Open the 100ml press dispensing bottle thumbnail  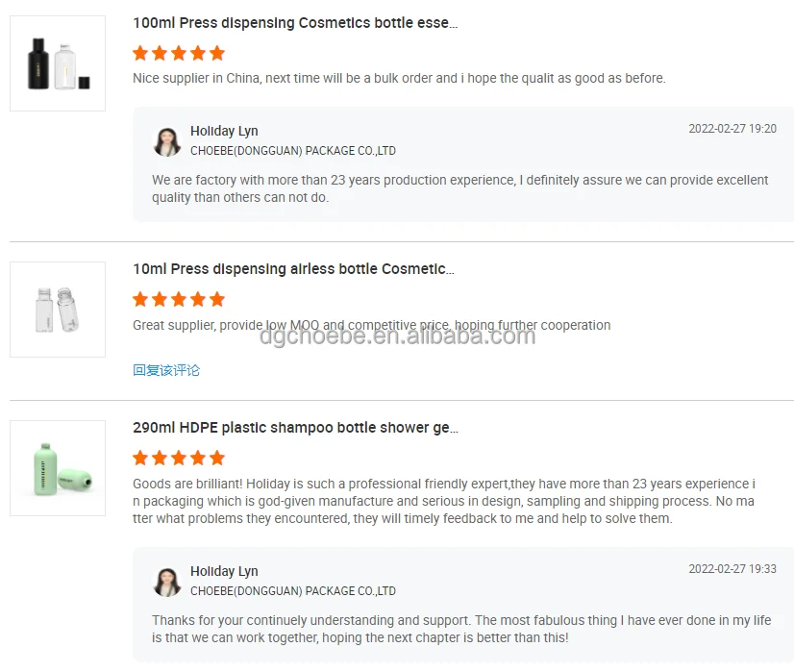58,63
